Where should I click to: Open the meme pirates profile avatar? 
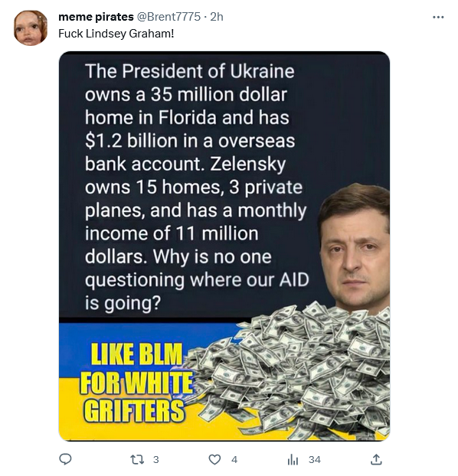[x=31, y=28]
